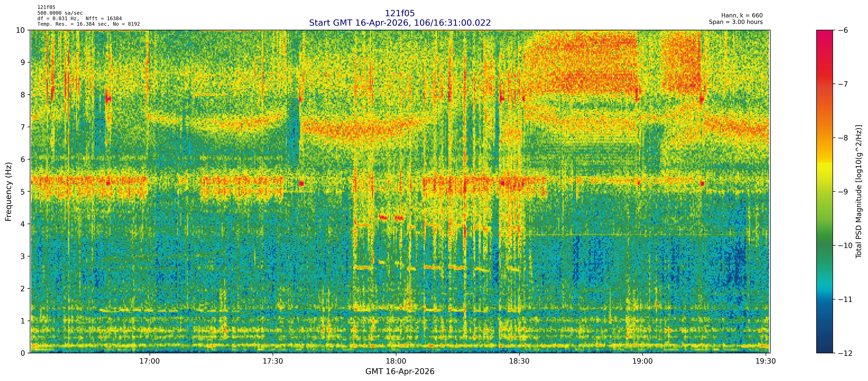The height and width of the screenshot is (381, 868).
Task: Click the Start GMT subtitle text
Action: (x=400, y=23)
